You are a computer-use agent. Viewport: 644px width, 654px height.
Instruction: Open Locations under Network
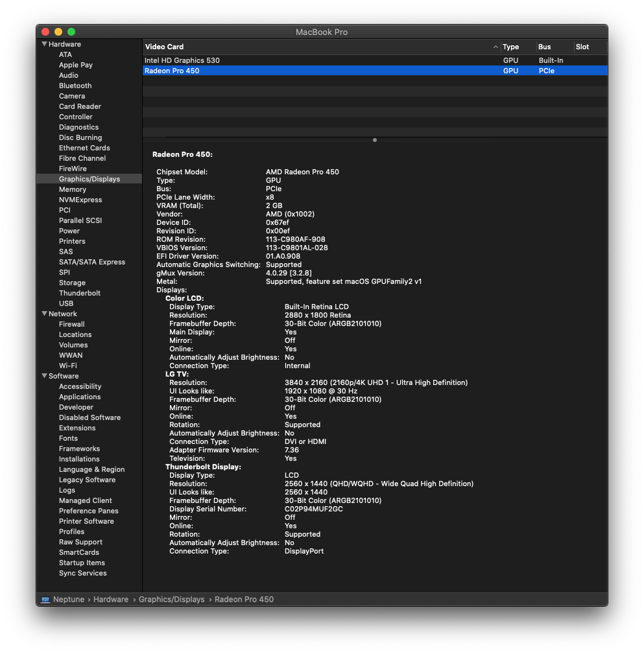point(75,334)
